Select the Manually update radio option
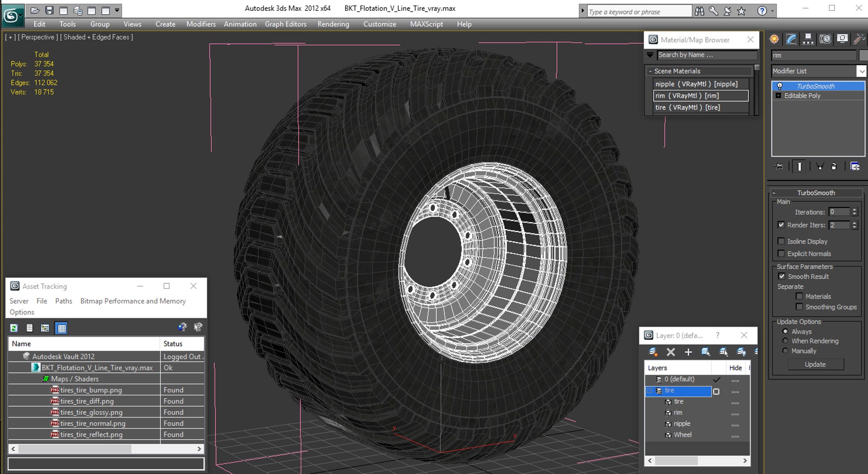Screen dimensions: 868x474 (785, 351)
